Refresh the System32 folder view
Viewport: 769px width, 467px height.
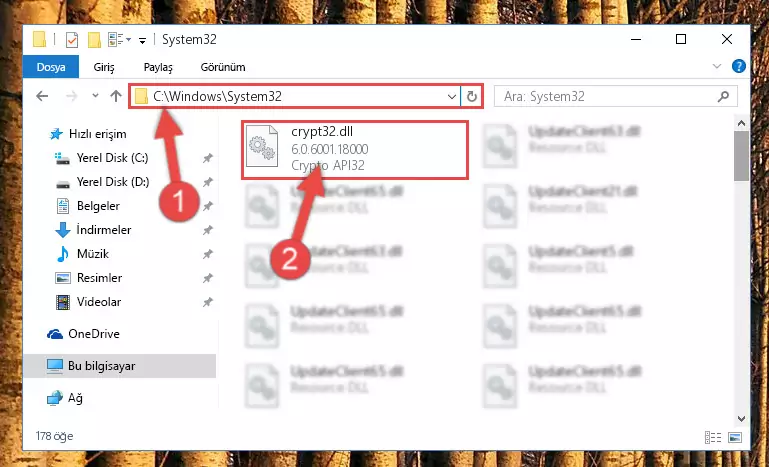472,97
